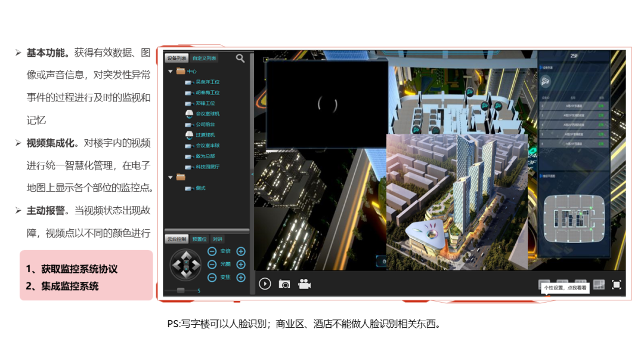This screenshot has height=363, width=644.
Task: Switch to the 自定义列表 tab
Action: point(204,59)
